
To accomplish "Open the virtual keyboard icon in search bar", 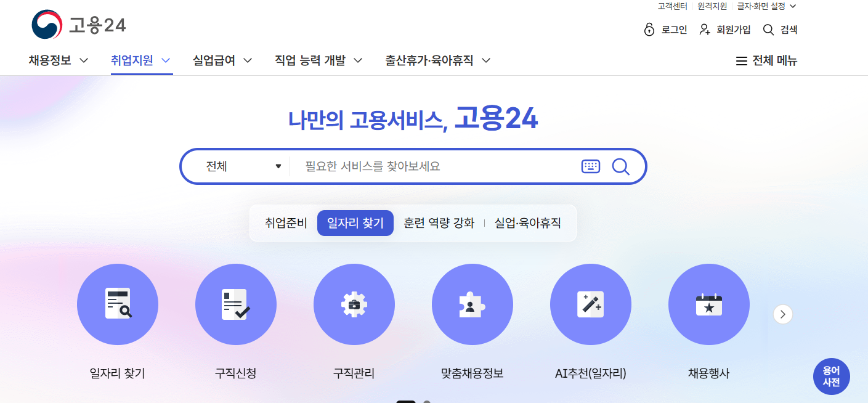I will 590,166.
